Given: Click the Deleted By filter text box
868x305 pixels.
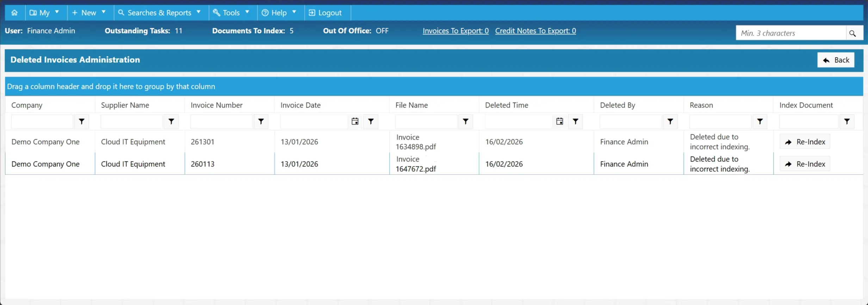Looking at the screenshot, I should pyautogui.click(x=631, y=121).
